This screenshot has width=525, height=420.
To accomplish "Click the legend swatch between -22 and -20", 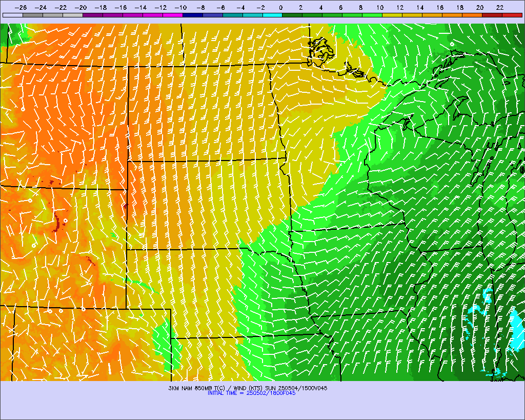I will click(x=73, y=15).
